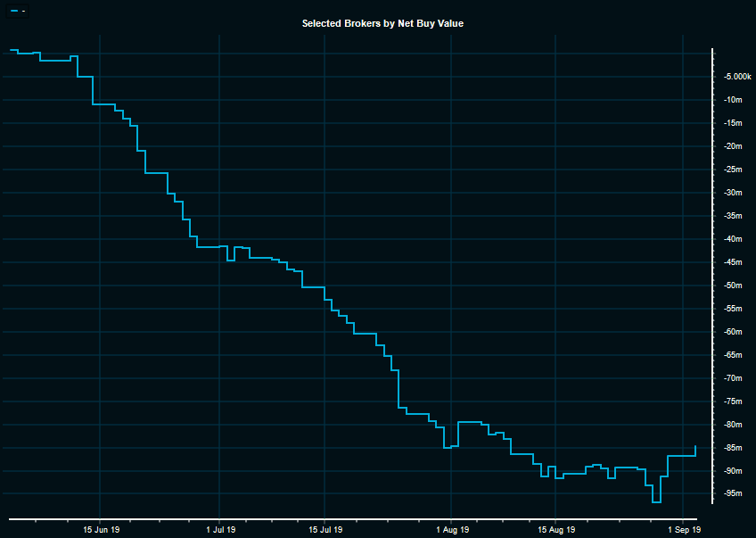Click the rightmost end of the blue line
The image size is (756, 538).
(x=695, y=447)
